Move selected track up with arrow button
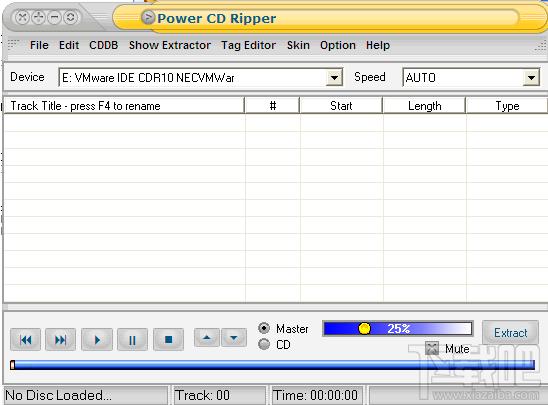 [x=207, y=338]
